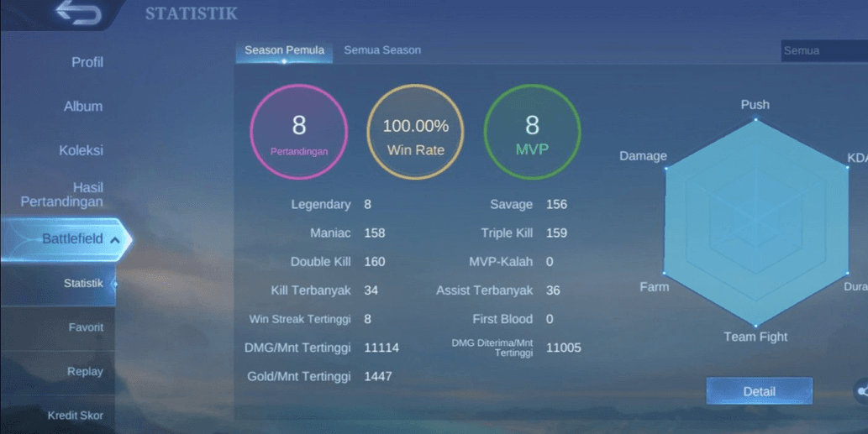Open the Album section

click(x=83, y=106)
